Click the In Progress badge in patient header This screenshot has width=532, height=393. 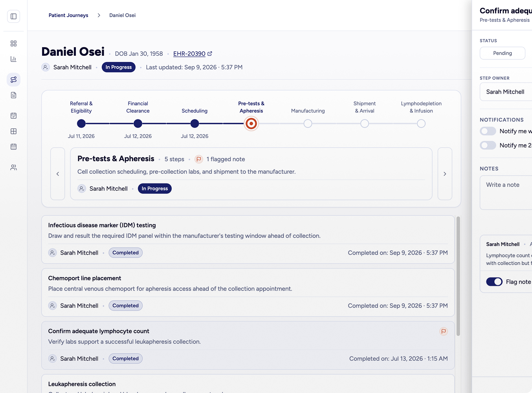tap(119, 67)
